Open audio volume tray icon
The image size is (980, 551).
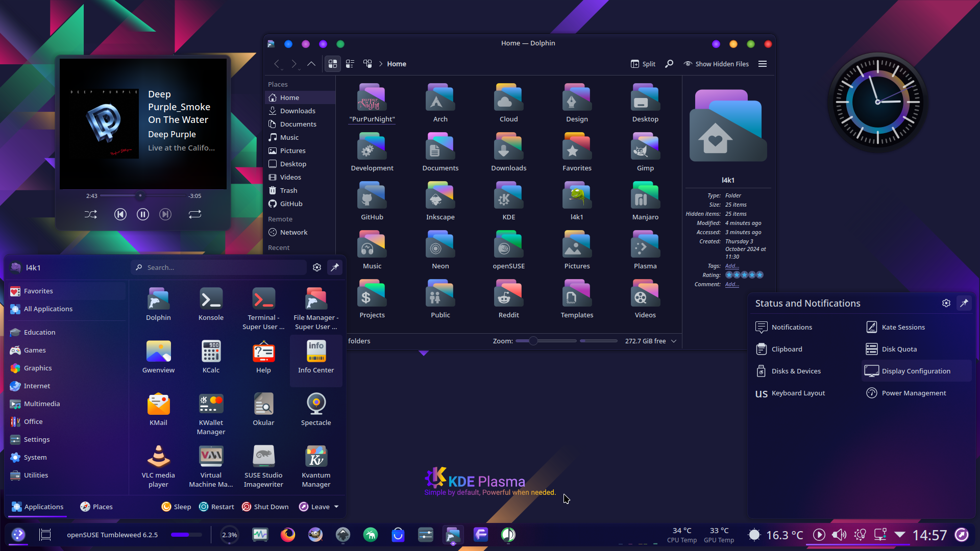pyautogui.click(x=839, y=534)
